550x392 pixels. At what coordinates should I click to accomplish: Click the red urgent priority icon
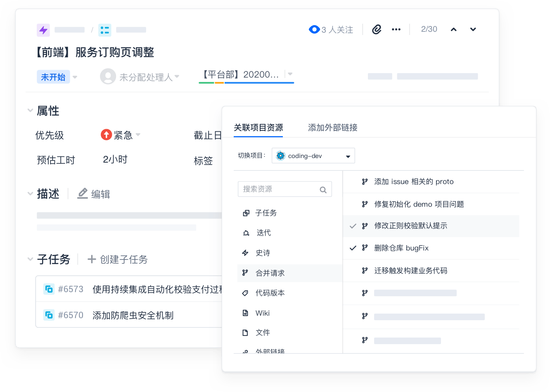coord(107,135)
